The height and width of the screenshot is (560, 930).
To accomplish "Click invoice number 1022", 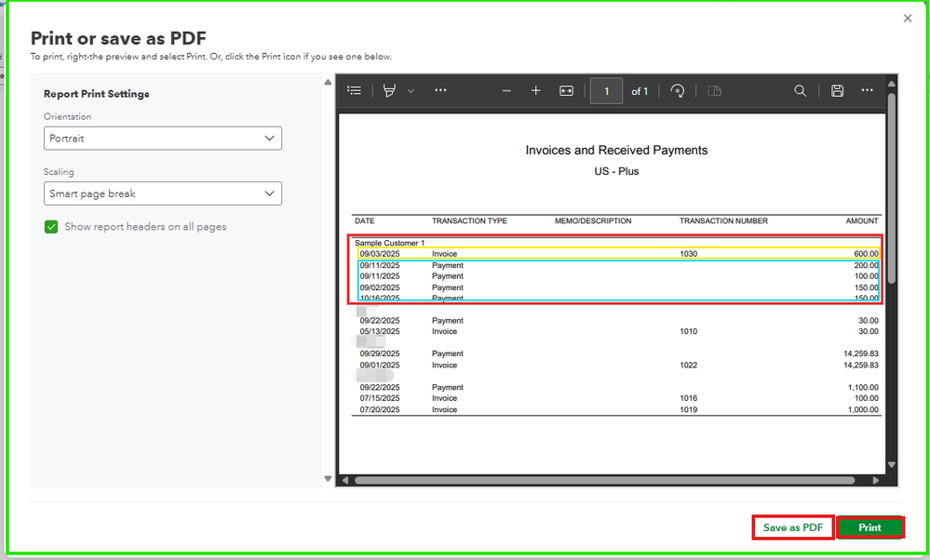I will coord(688,365).
